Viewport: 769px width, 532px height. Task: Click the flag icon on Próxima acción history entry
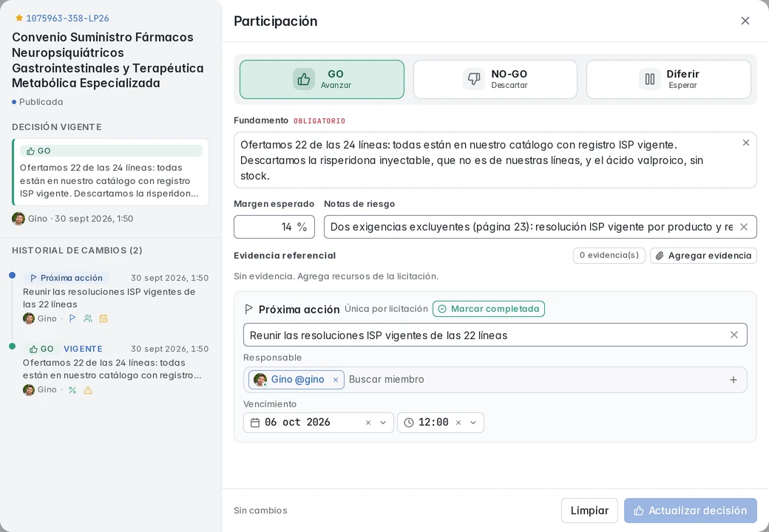(72, 318)
